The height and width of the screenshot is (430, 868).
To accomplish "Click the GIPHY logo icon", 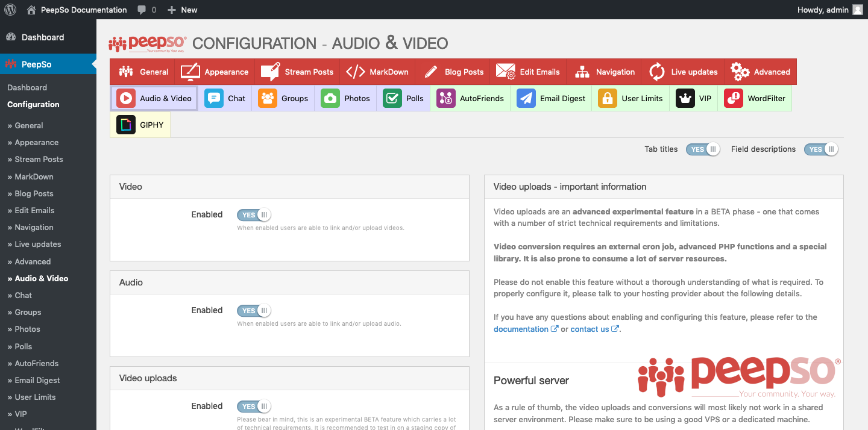I will pyautogui.click(x=126, y=125).
